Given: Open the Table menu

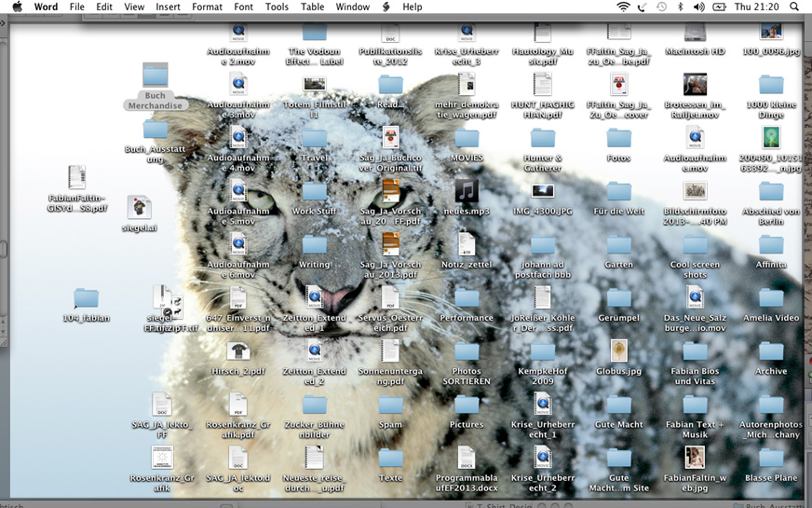Looking at the screenshot, I should tap(313, 7).
